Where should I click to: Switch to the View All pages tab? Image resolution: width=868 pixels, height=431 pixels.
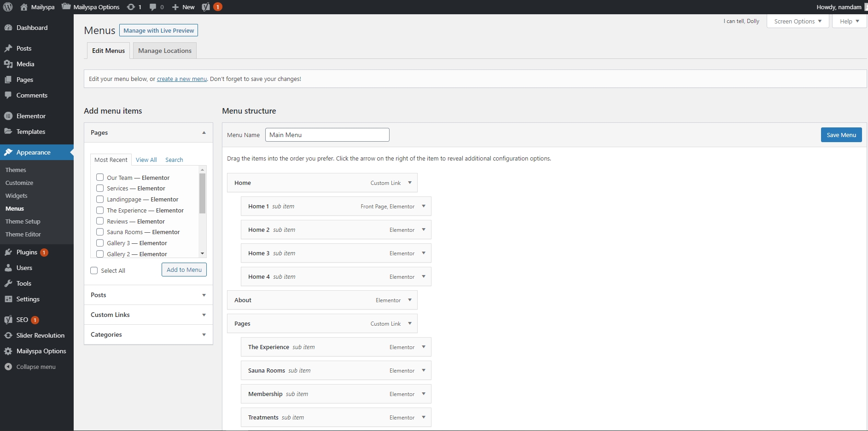146,160
